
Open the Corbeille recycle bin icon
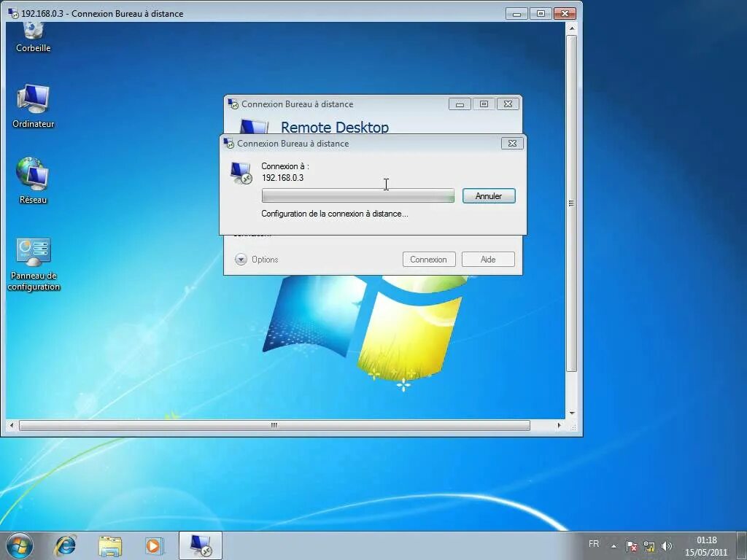pyautogui.click(x=33, y=37)
